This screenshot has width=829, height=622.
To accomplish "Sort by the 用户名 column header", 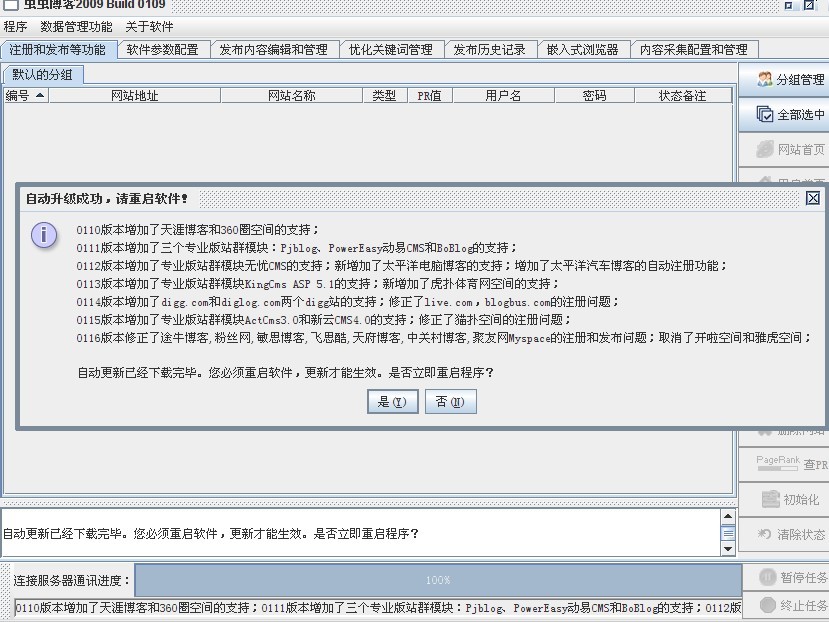I will coord(503,95).
